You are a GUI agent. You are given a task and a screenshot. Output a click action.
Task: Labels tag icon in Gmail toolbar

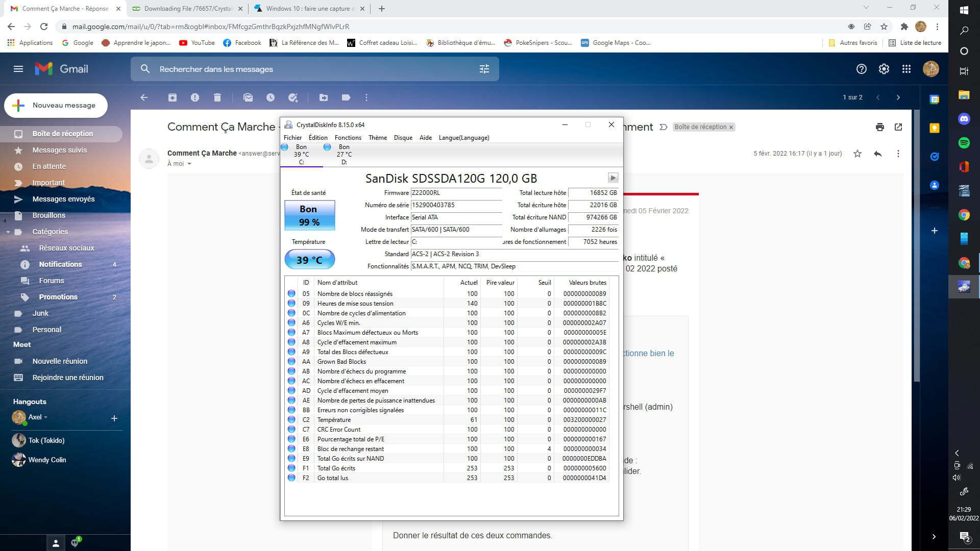(x=346, y=97)
